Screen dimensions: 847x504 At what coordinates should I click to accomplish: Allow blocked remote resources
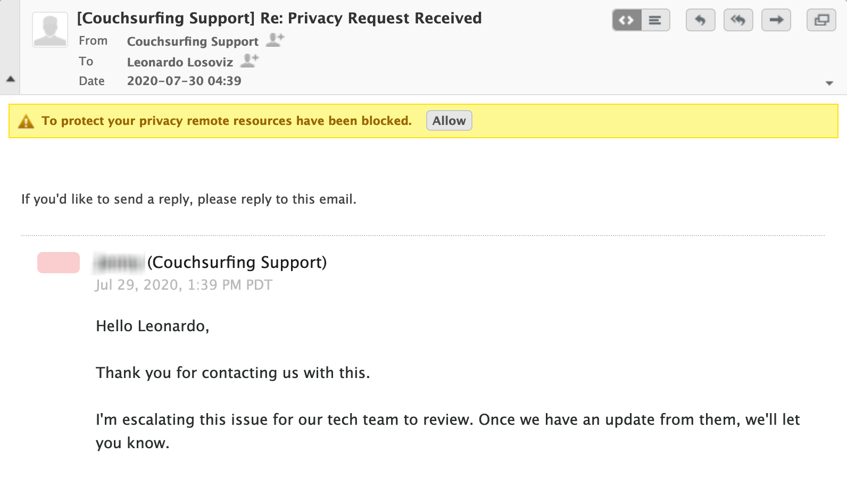[449, 121]
